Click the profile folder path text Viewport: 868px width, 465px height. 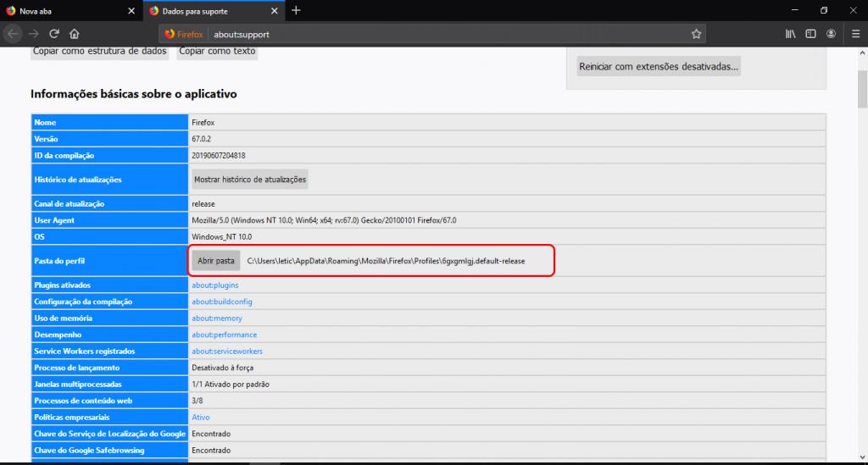tap(386, 261)
